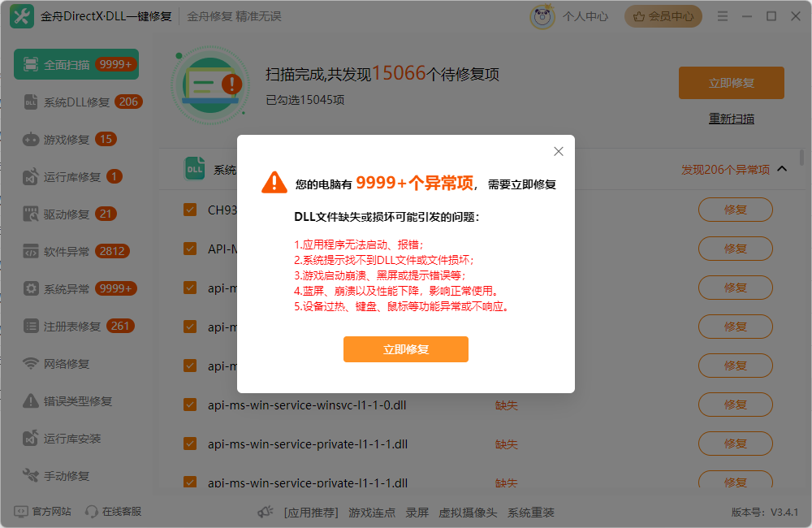
Task: Click the 发现206个异常项 text
Action: 725,170
